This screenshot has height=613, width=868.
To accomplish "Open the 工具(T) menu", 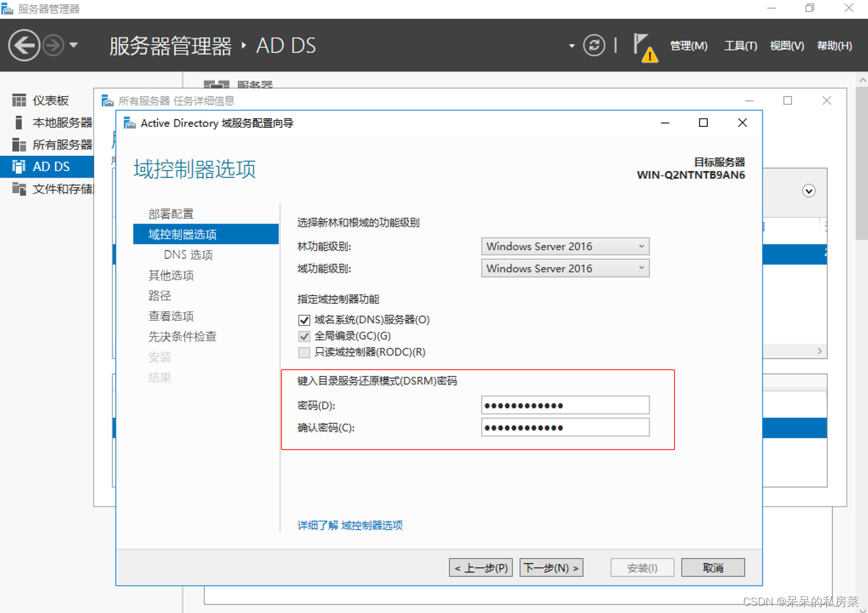I will 741,46.
